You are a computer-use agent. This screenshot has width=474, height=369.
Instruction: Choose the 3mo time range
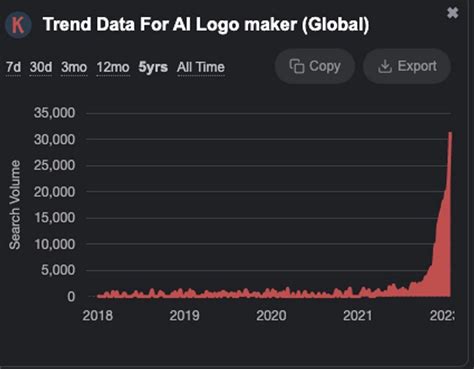74,67
